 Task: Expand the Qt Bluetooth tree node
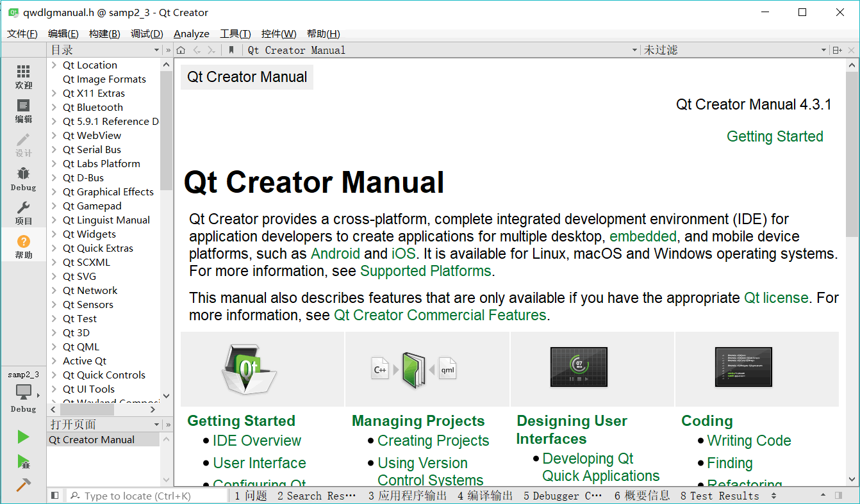54,108
